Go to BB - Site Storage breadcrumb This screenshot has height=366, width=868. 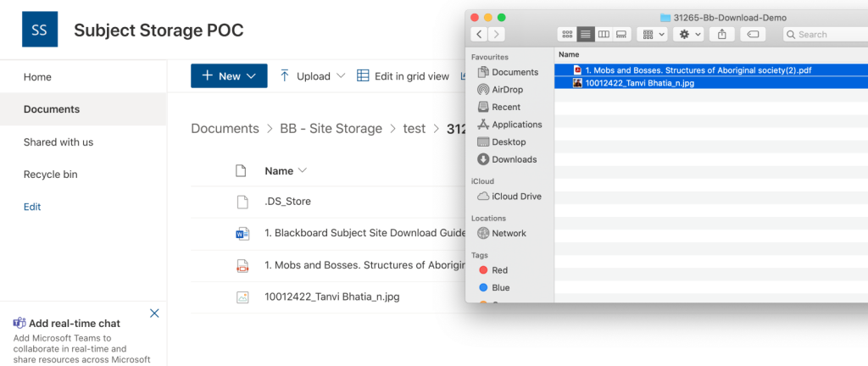click(331, 129)
